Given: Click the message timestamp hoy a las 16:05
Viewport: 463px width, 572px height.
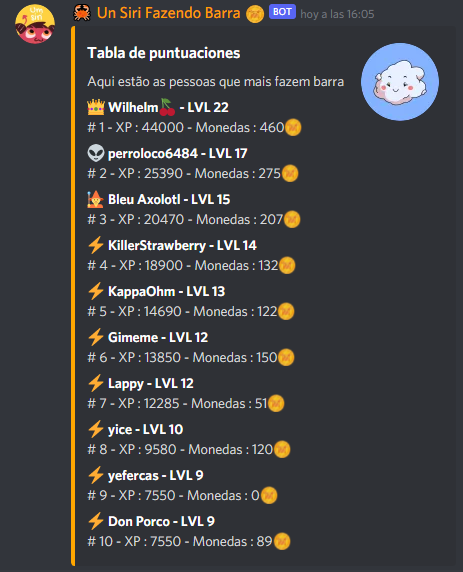Looking at the screenshot, I should (x=337, y=14).
